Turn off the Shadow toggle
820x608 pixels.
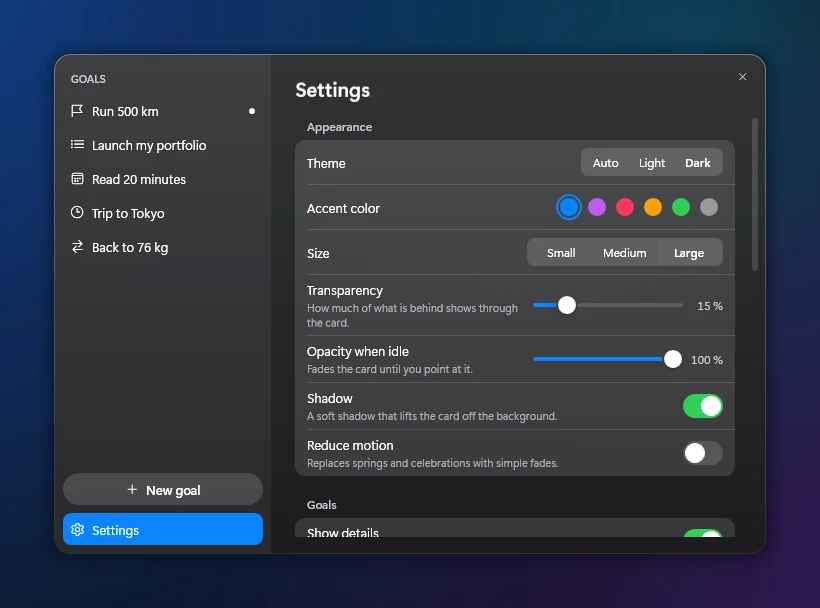[703, 406]
